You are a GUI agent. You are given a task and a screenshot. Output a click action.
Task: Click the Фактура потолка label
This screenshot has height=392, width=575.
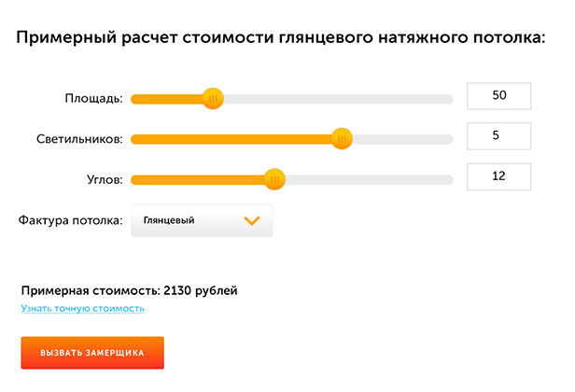tap(71, 221)
